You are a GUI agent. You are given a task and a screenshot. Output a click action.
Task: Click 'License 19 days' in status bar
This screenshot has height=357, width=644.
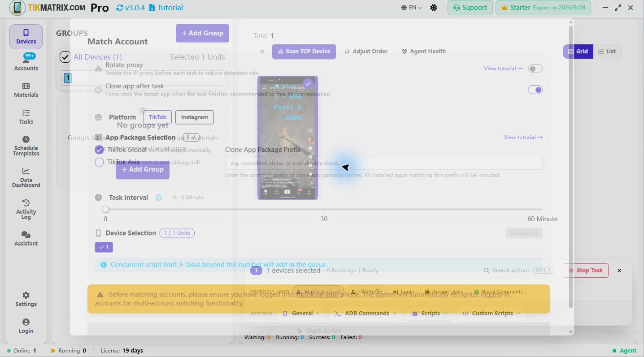click(122, 351)
